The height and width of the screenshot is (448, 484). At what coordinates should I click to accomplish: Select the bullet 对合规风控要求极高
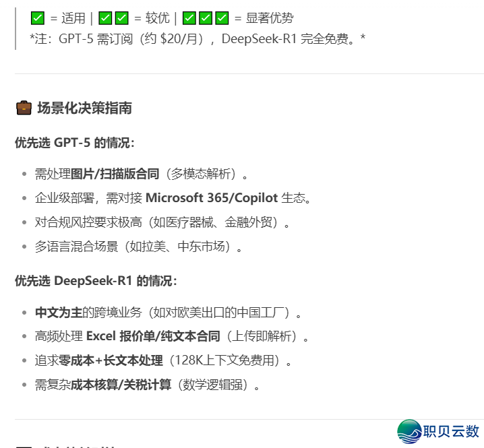click(162, 222)
